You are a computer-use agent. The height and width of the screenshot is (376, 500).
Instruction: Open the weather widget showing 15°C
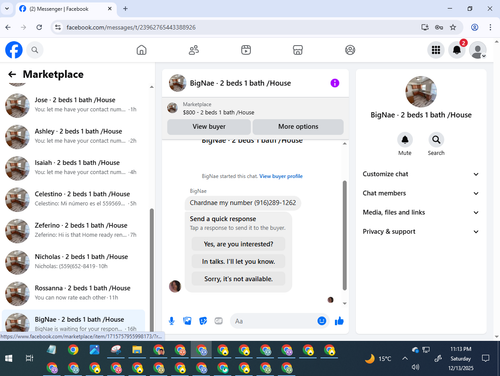pyautogui.click(x=378, y=359)
